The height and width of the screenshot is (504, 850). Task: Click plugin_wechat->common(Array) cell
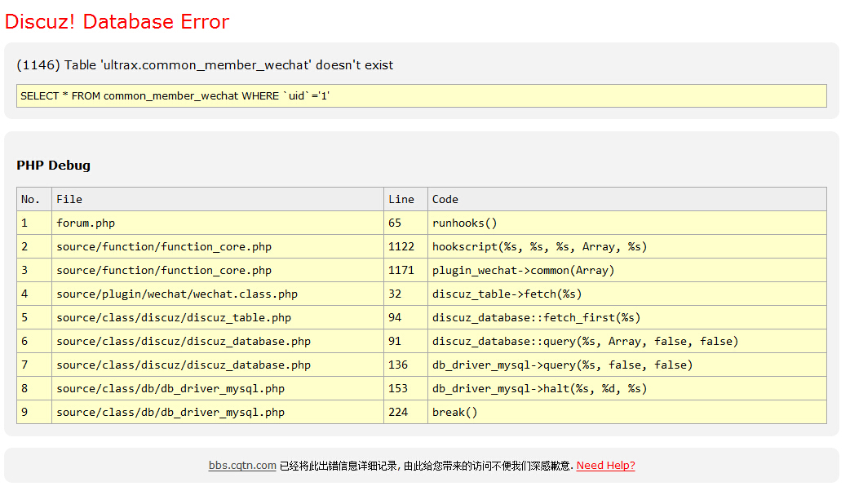tap(627, 270)
